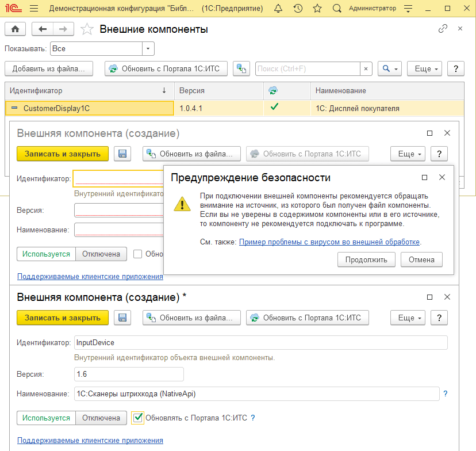
Task: Open the search magnifier dropdown button
Action: point(390,68)
